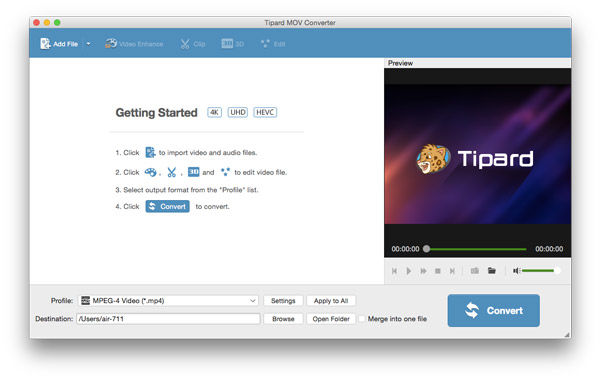Open the Profile format dropdown

(168, 301)
